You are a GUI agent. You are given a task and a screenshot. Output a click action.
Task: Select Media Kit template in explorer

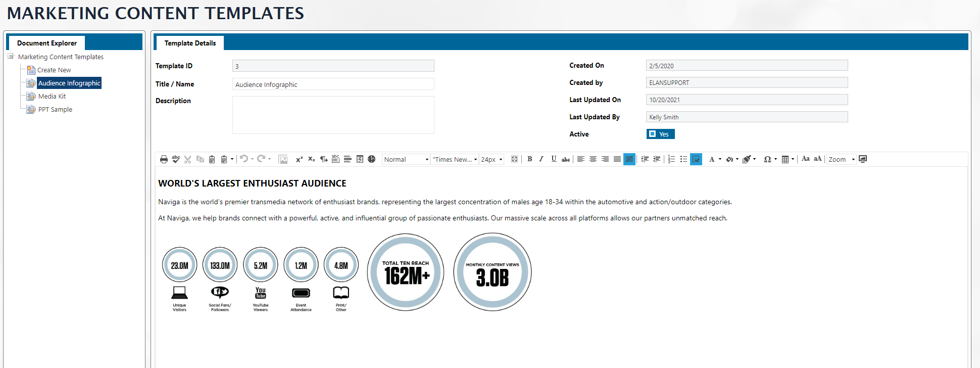52,97
